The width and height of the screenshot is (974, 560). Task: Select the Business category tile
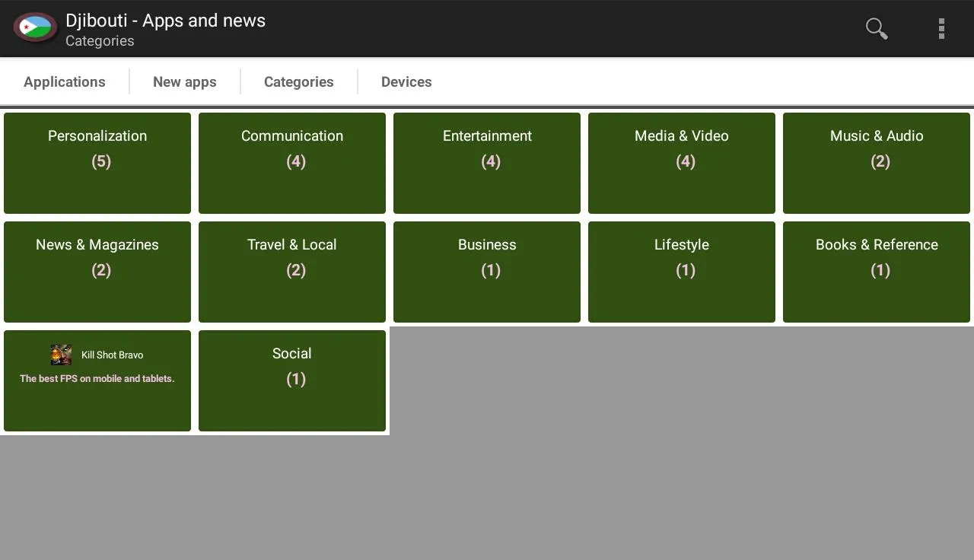pos(487,272)
